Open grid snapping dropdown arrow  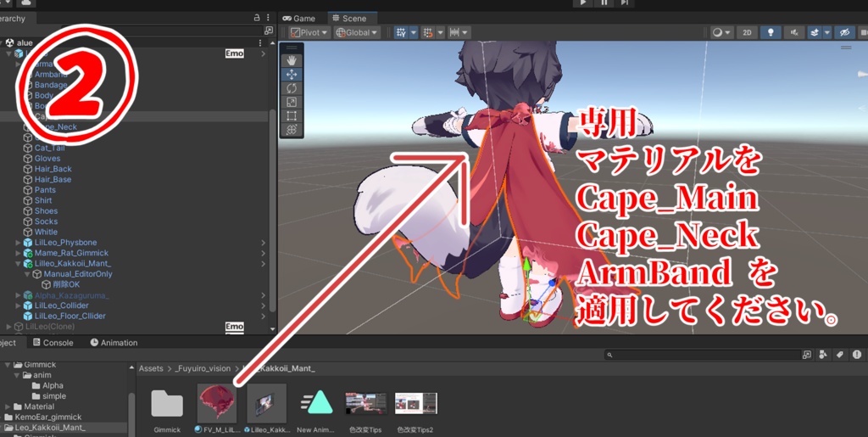coord(440,33)
